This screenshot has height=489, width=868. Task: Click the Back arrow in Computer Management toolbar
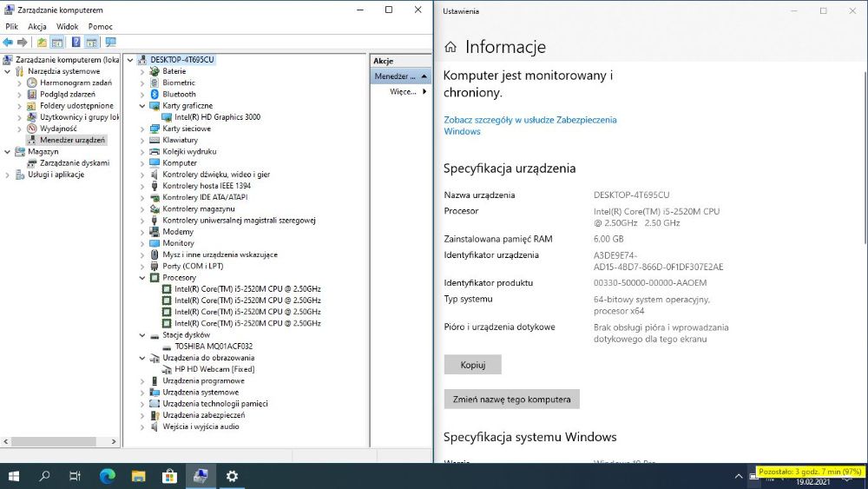point(8,42)
